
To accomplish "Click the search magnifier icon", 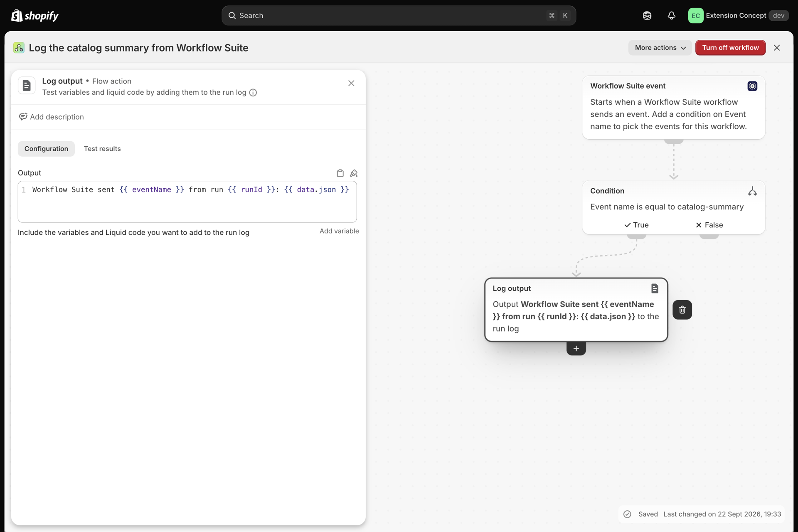I will [232, 15].
